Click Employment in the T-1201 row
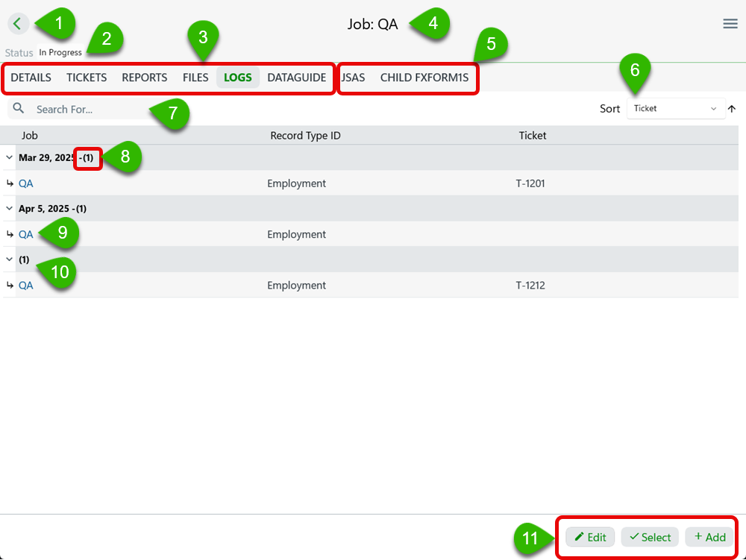 click(x=296, y=183)
